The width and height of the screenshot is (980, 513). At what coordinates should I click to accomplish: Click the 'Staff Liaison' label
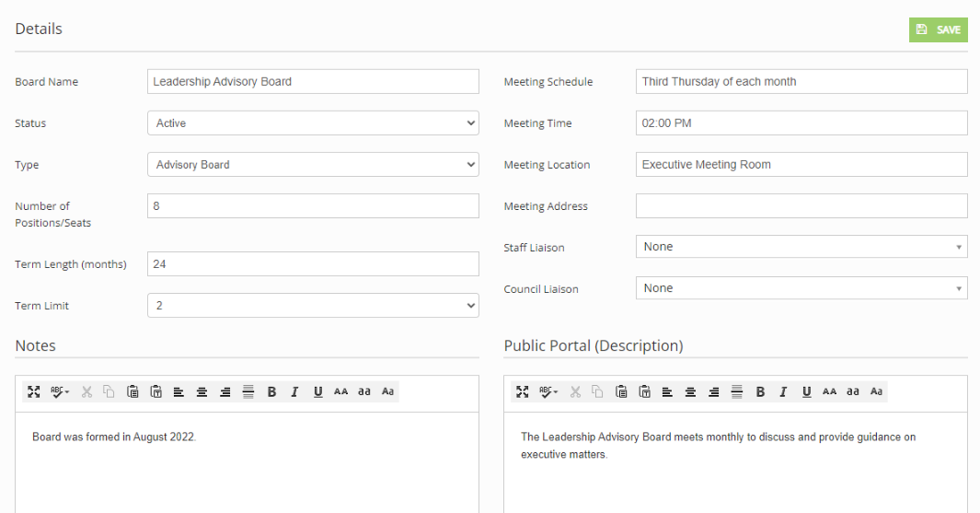(x=534, y=248)
